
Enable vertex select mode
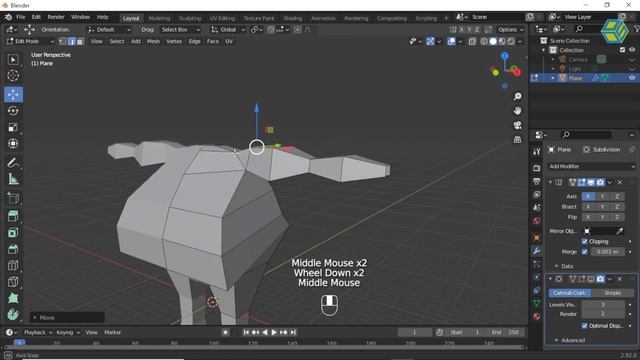click(x=63, y=41)
